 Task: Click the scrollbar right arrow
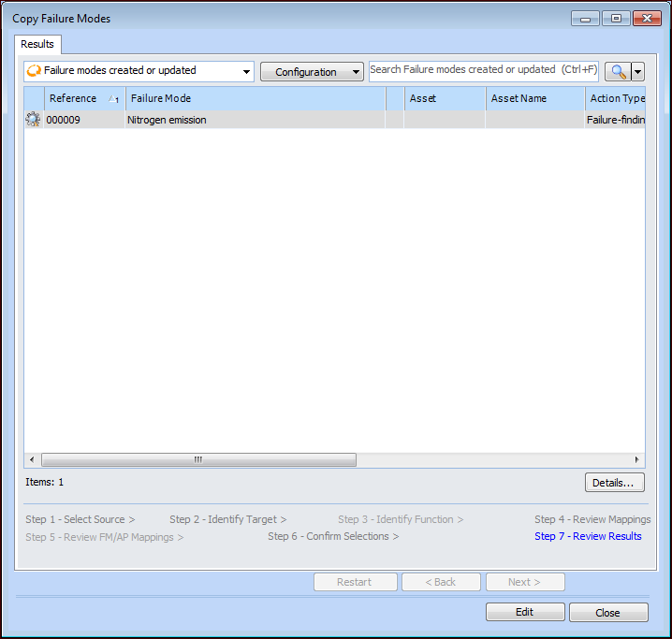636,460
